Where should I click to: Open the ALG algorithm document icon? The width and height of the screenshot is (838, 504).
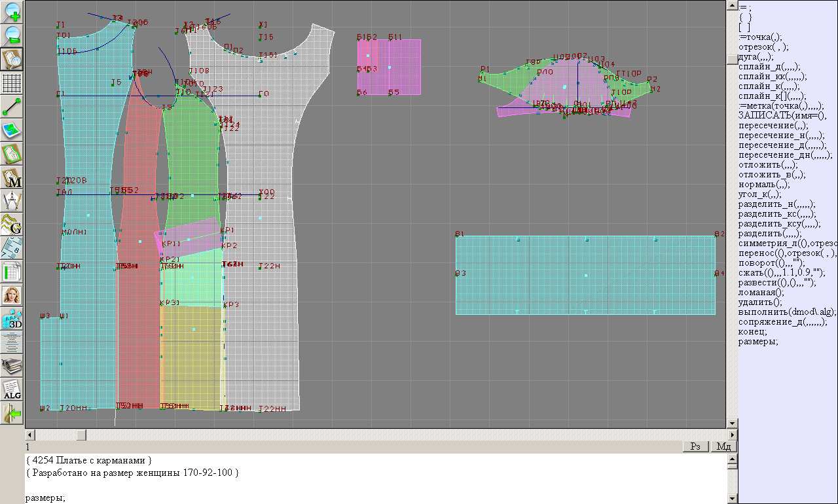tap(12, 389)
